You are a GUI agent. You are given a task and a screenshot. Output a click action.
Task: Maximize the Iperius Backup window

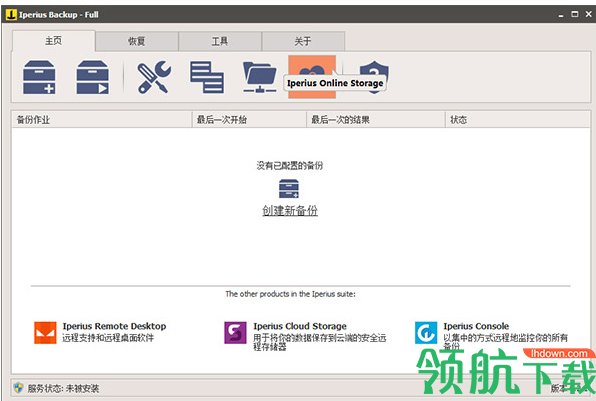coord(575,14)
